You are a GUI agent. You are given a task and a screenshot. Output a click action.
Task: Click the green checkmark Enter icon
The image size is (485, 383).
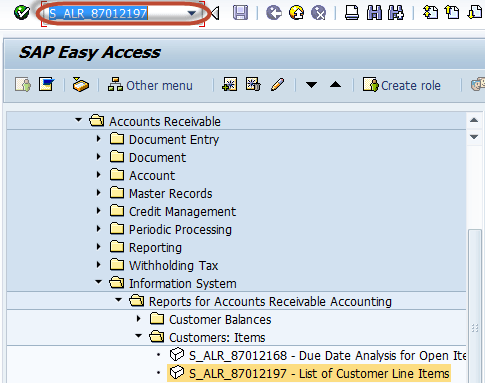22,13
